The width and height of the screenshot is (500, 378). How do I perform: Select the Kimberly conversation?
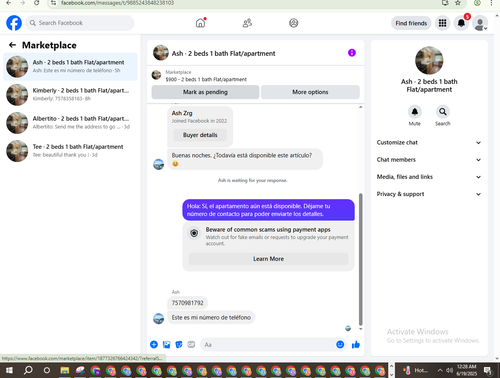(x=70, y=94)
